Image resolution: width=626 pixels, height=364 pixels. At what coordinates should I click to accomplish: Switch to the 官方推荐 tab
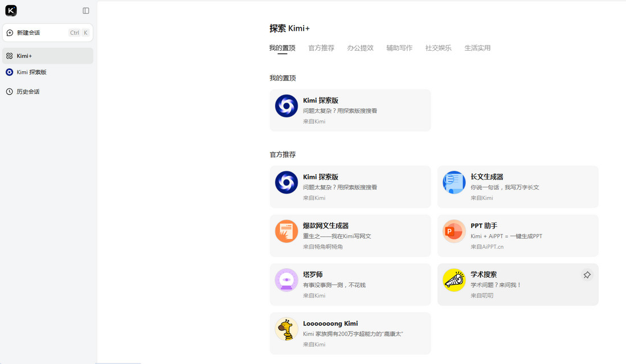coord(321,48)
